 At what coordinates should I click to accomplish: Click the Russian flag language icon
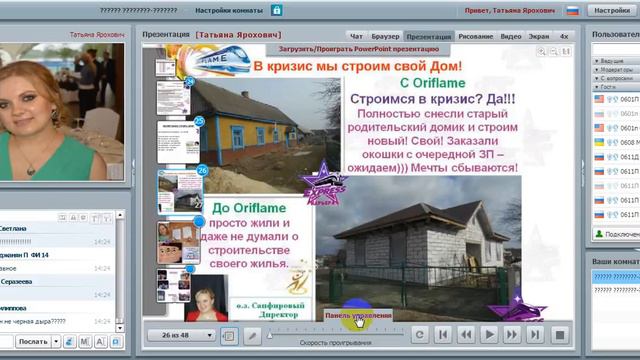[573, 11]
